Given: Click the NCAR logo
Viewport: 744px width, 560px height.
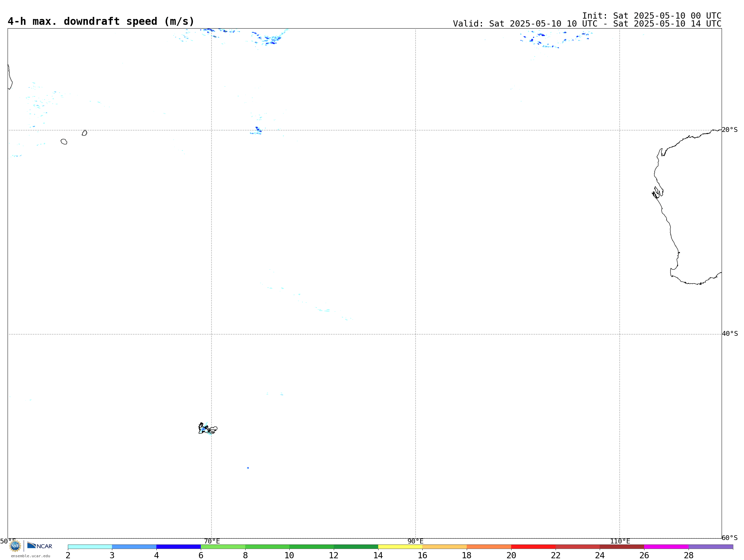Looking at the screenshot, I should (40, 546).
